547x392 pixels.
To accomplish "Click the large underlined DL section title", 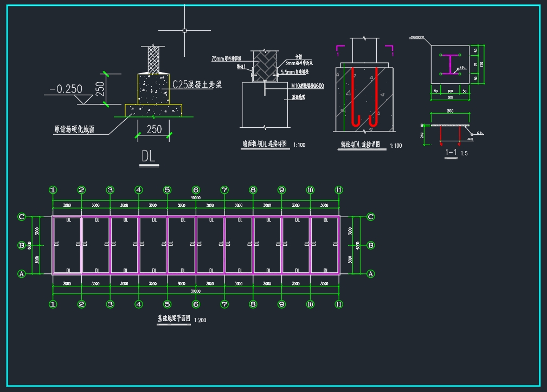I will tap(149, 156).
